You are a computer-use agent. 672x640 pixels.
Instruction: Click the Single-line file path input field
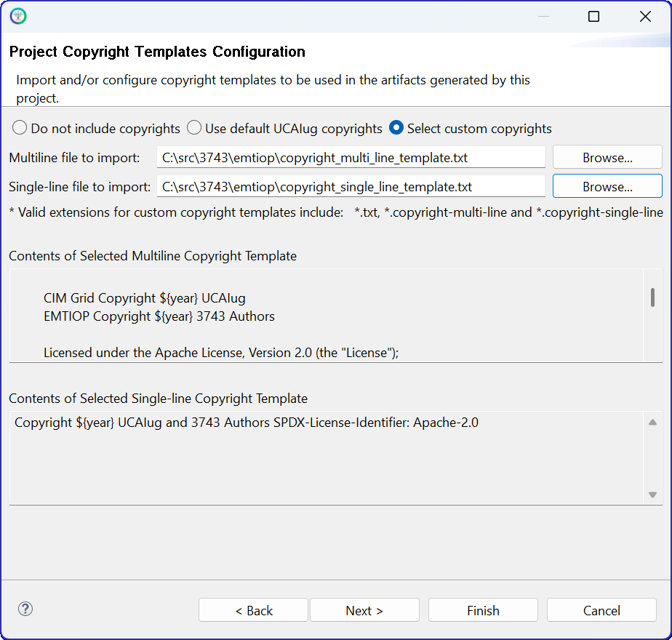(351, 186)
